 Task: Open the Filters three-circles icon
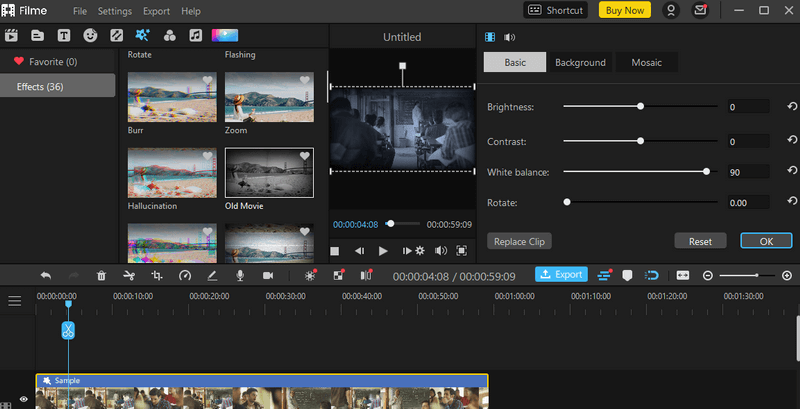(x=169, y=36)
